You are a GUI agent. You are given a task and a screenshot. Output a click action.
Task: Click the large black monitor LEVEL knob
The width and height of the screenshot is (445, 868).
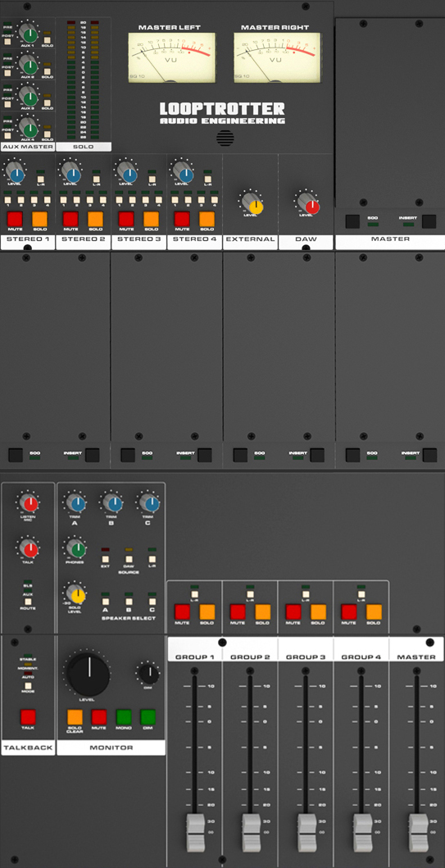point(89,674)
